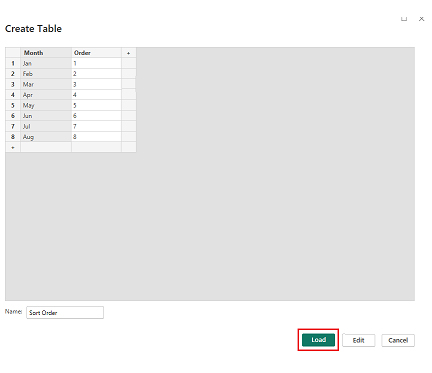The image size is (432, 373).
Task: Click the Load button
Action: point(318,340)
